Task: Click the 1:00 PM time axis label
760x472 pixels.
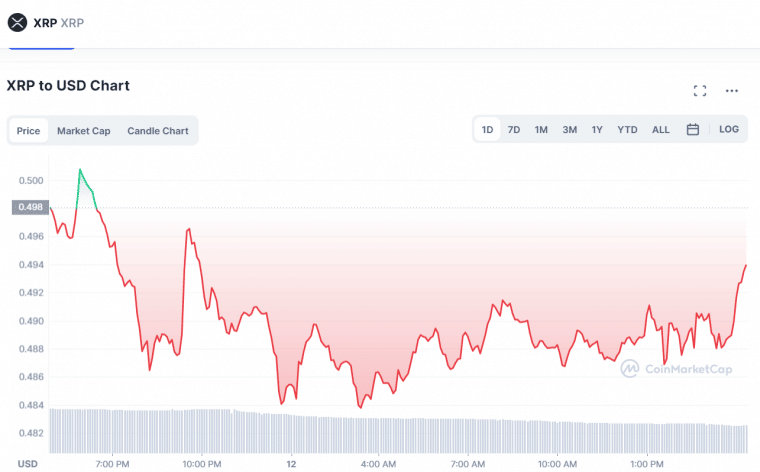Action: tap(647, 464)
